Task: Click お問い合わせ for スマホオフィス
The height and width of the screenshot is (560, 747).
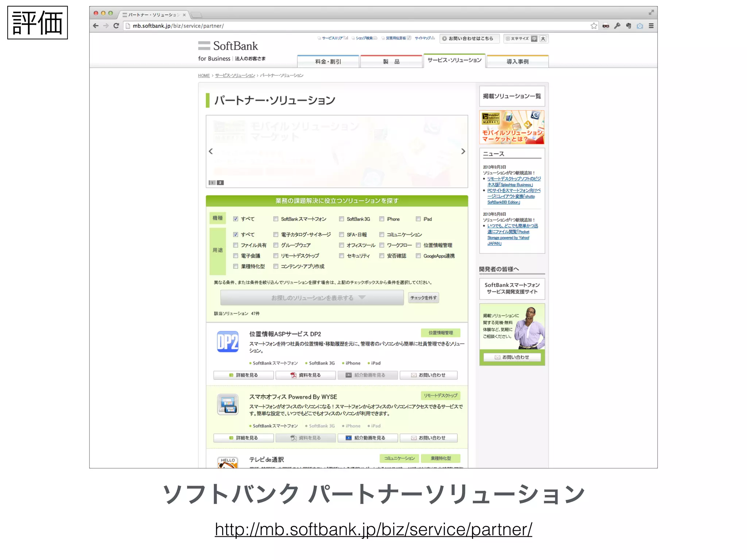Action: 429,438
